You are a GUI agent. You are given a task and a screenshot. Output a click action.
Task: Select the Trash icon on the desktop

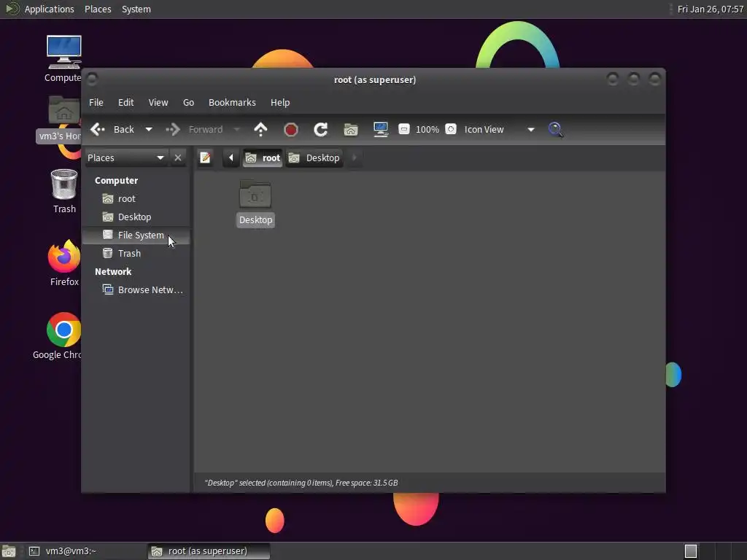[x=64, y=192]
